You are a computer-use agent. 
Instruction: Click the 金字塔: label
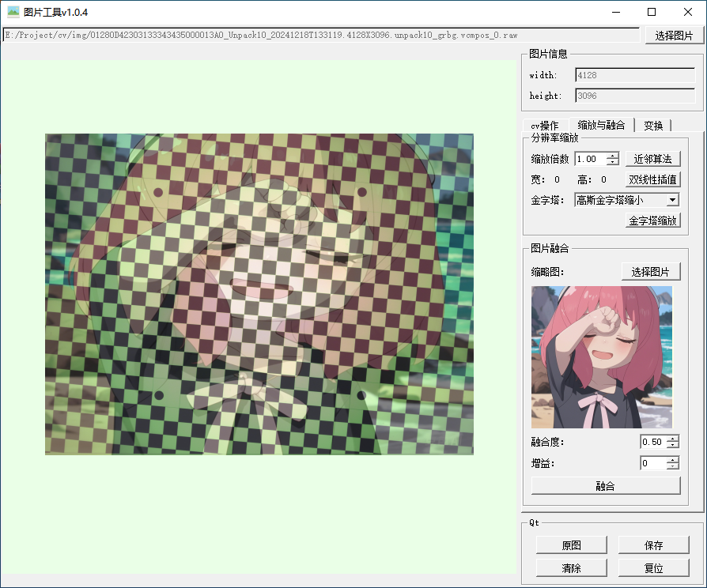547,201
